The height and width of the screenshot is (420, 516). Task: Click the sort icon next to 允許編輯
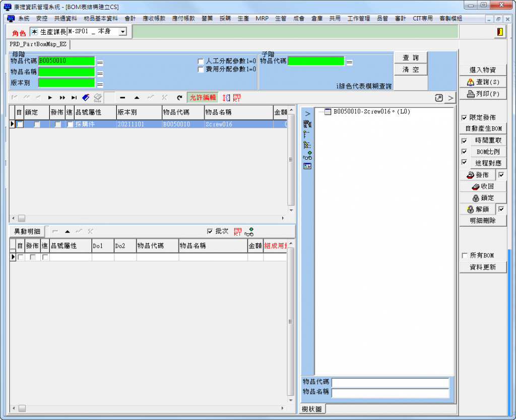[226, 97]
